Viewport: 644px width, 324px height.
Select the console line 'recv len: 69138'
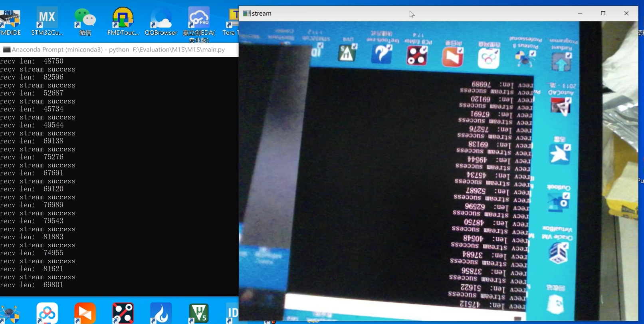coord(32,141)
